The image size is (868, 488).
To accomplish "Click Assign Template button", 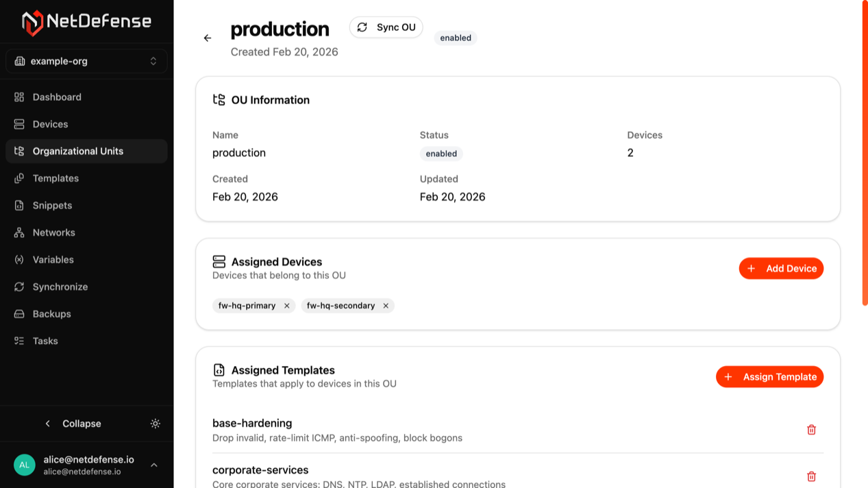I will tap(769, 377).
